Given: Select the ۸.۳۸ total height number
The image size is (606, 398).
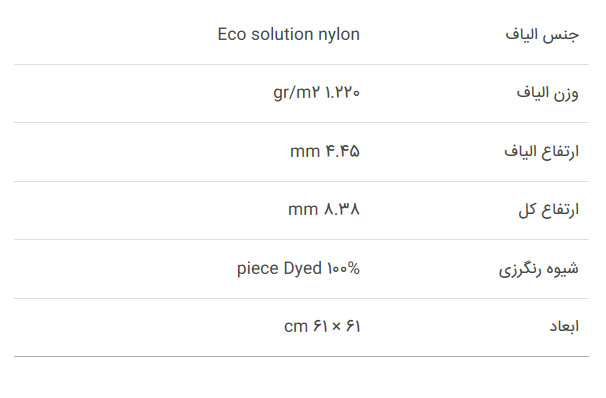Looking at the screenshot, I should 342,210.
